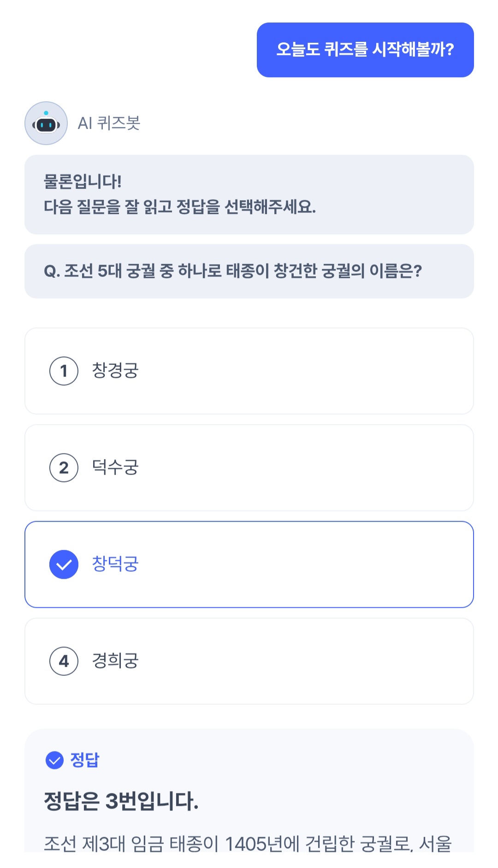
Task: Click the AI quiz bot avatar
Action: point(46,123)
